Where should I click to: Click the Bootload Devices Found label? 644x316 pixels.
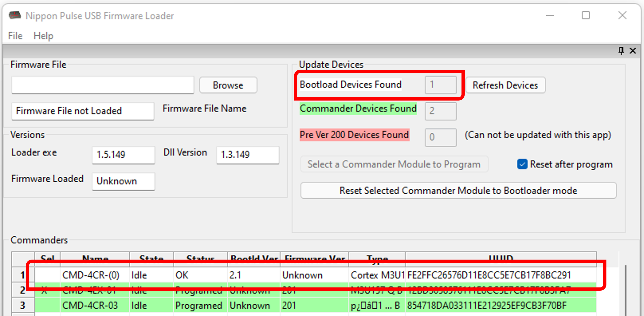click(350, 85)
